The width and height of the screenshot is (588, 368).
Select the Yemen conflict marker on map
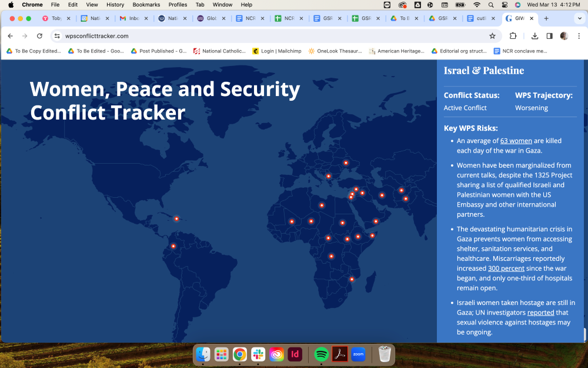pos(376,221)
